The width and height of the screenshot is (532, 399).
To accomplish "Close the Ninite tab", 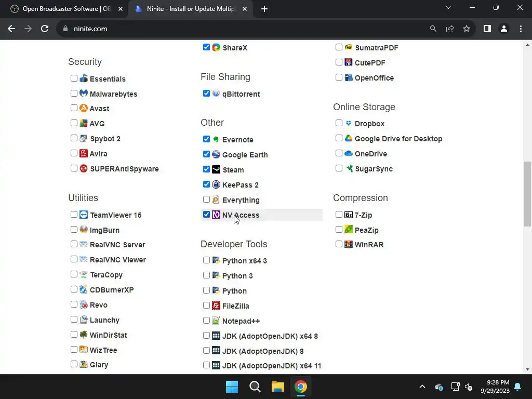I will [x=245, y=9].
